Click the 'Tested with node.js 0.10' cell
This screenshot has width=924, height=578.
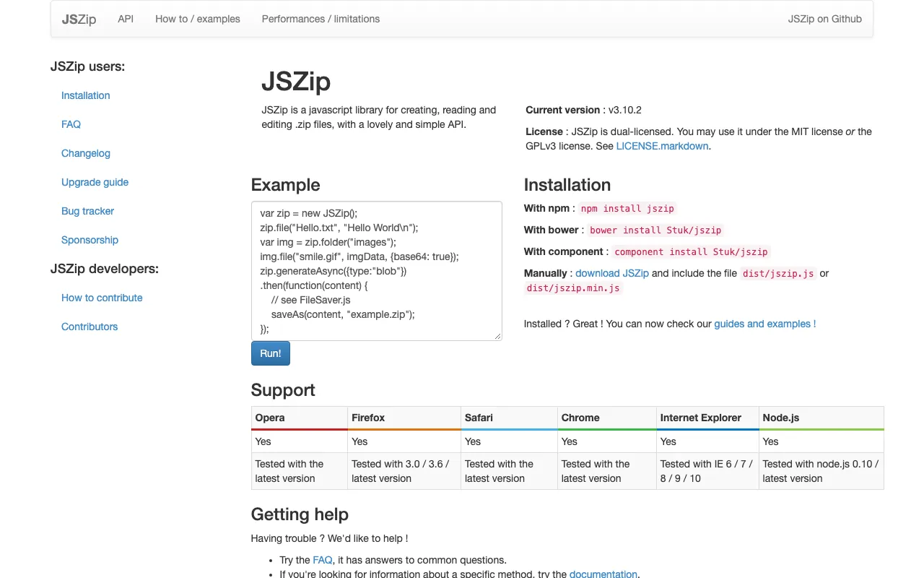pos(821,471)
